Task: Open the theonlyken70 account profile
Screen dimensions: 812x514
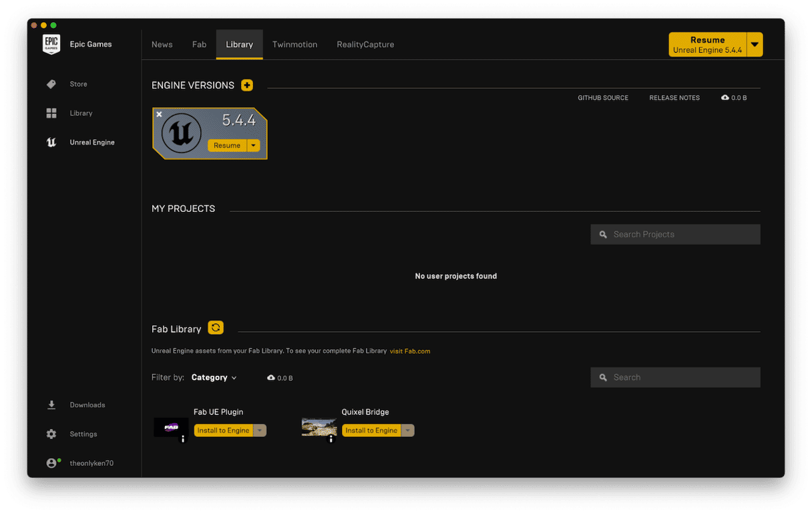Action: (91, 463)
